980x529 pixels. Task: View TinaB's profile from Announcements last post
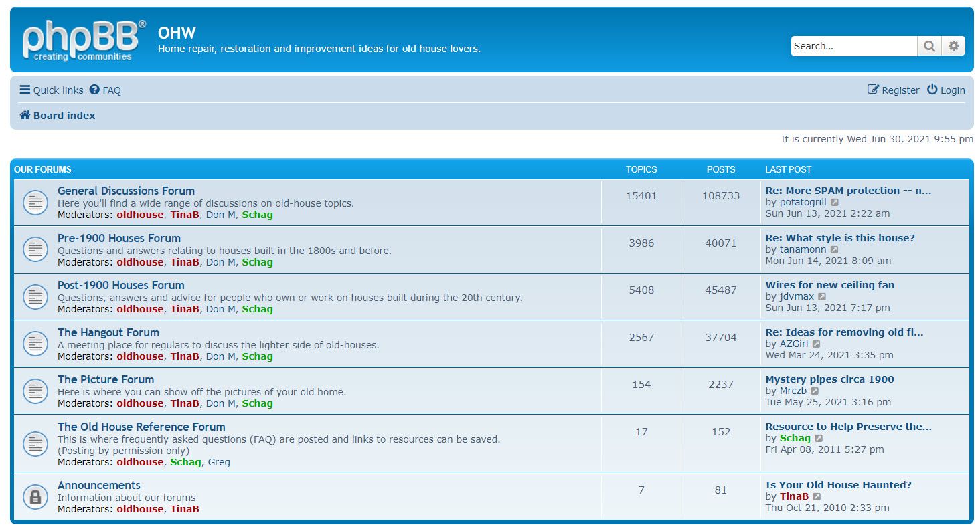[794, 497]
